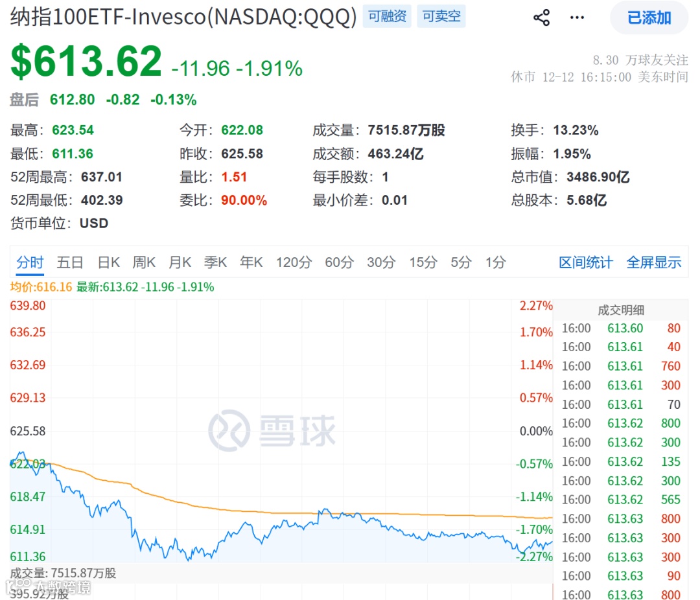Click the 总股本 value 5.68亿
The width and height of the screenshot is (700, 600).
click(587, 200)
